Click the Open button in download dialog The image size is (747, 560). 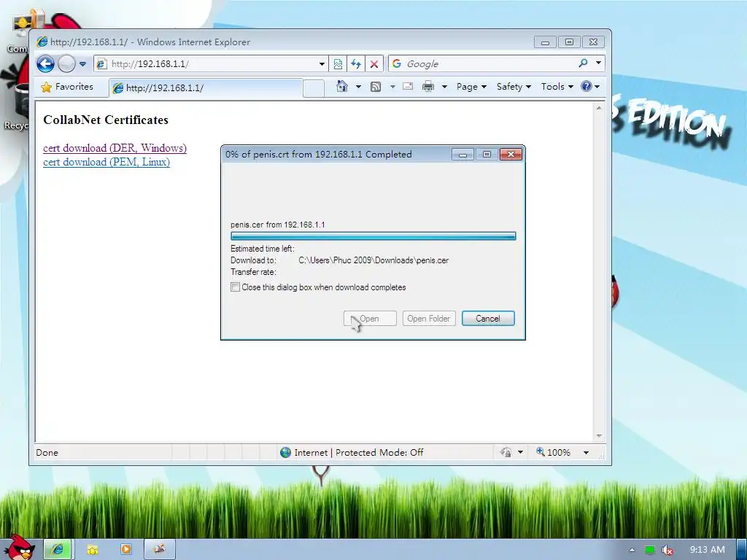[x=370, y=319]
